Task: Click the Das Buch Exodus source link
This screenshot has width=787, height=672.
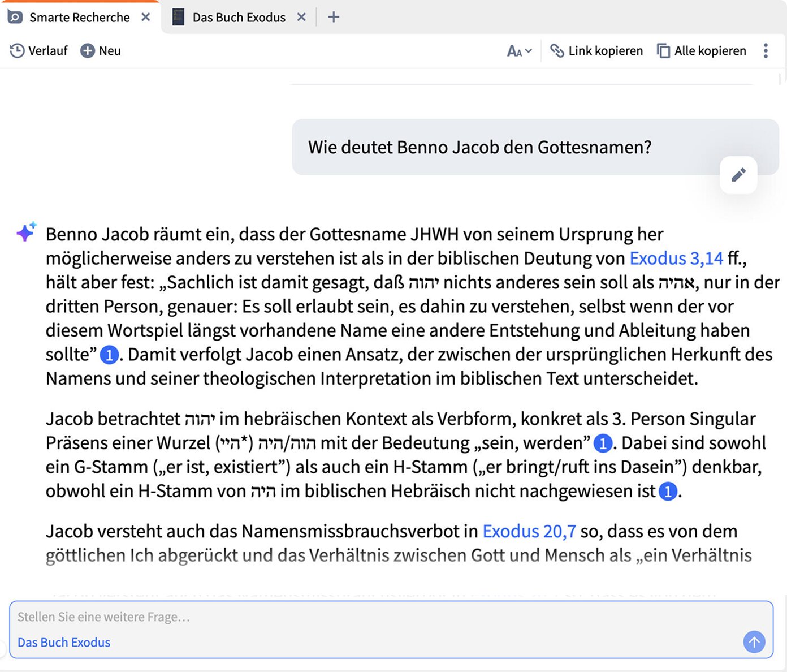Action: tap(64, 643)
